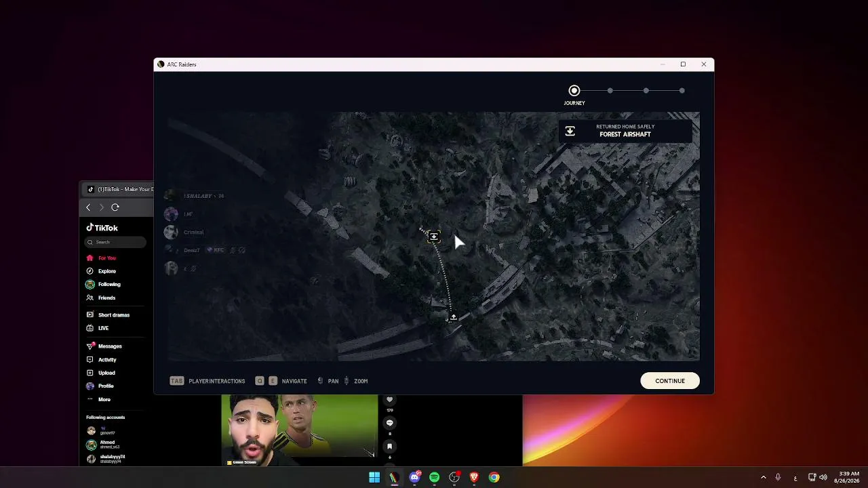Click the spawn point marker on the map
This screenshot has height=488, width=868.
coord(454,317)
